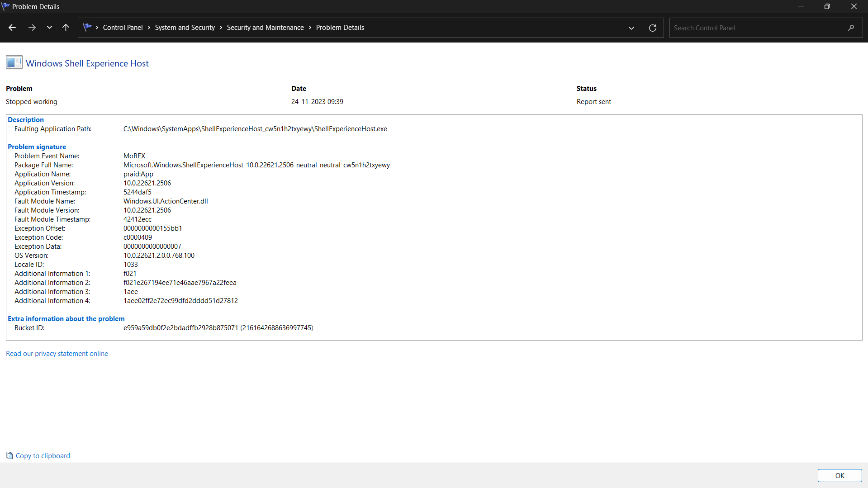Open Security and Maintenance breadcrumb

(265, 28)
